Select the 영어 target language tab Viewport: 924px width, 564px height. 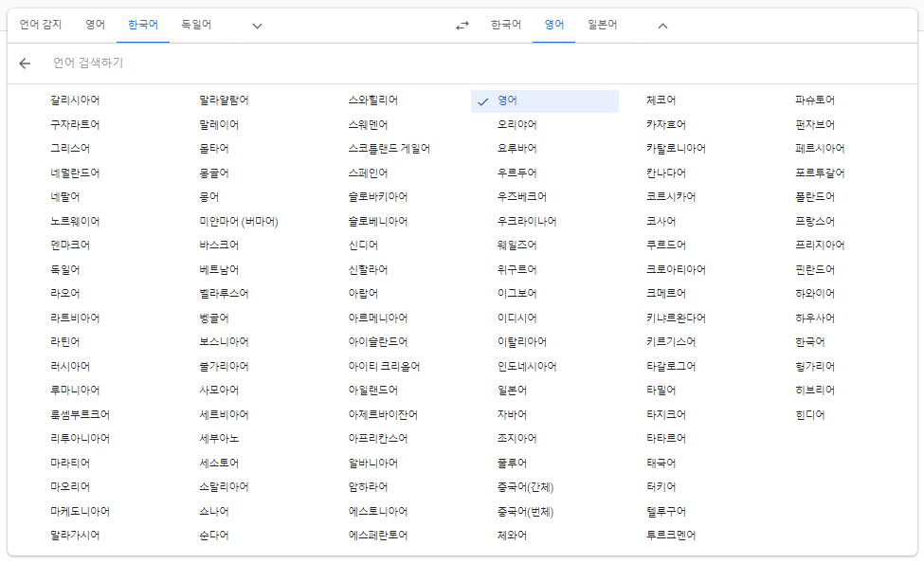(x=554, y=25)
